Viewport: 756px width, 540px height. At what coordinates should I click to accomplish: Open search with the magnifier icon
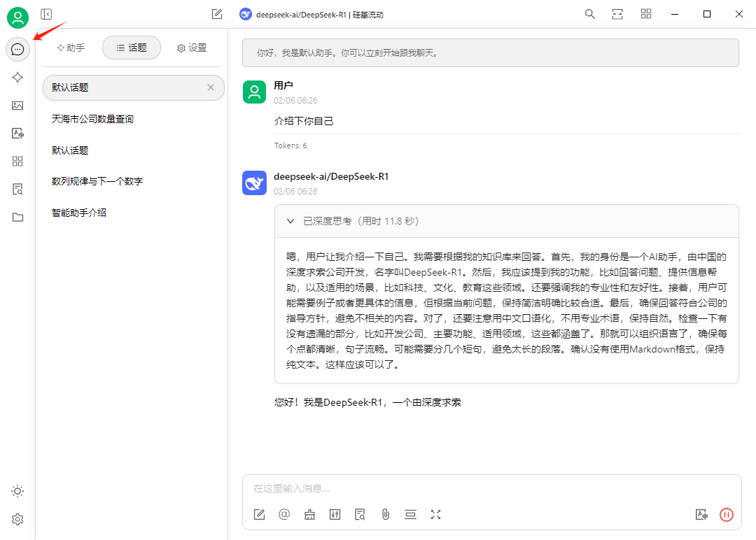coord(589,13)
